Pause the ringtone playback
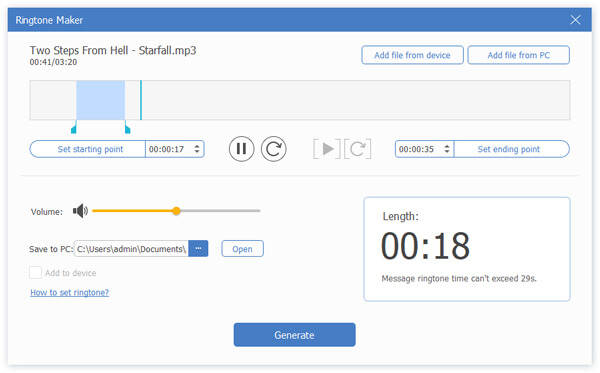600x373 pixels. coord(241,149)
